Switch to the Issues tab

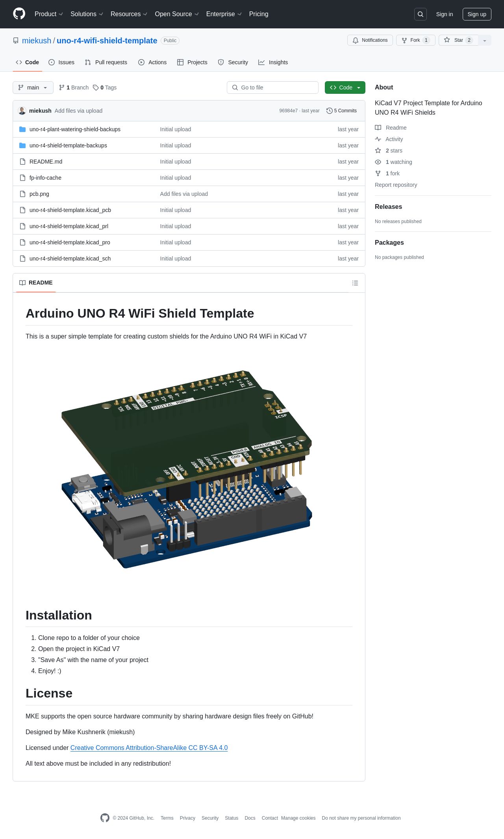pyautogui.click(x=61, y=62)
